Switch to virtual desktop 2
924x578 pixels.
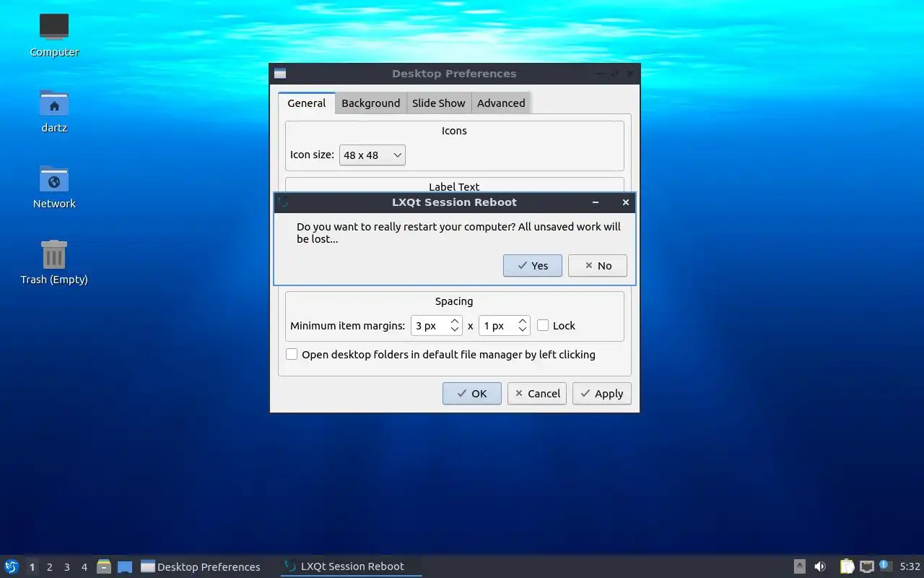click(x=49, y=567)
